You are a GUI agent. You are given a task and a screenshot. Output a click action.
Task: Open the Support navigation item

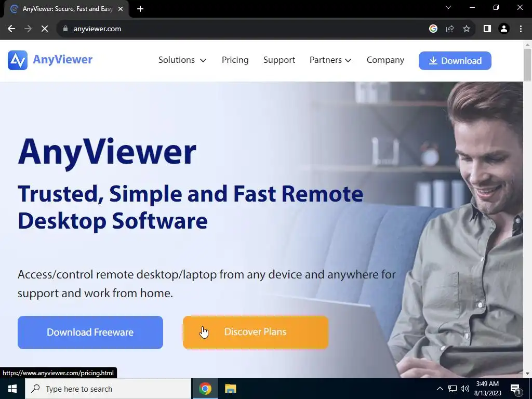(x=279, y=60)
